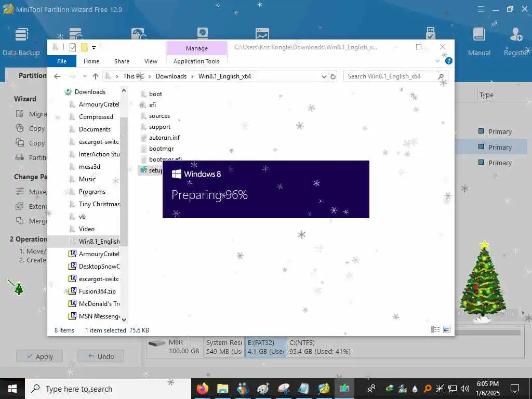Select the vb folder in navigation pane

[82, 217]
